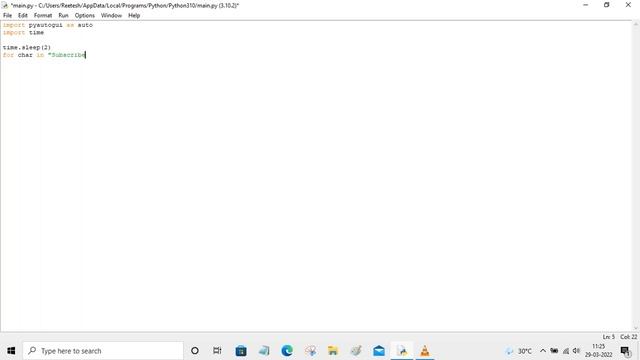Image resolution: width=640 pixels, height=360 pixels.
Task: Click the 'Col: 22' status bar indicator
Action: pos(629,337)
